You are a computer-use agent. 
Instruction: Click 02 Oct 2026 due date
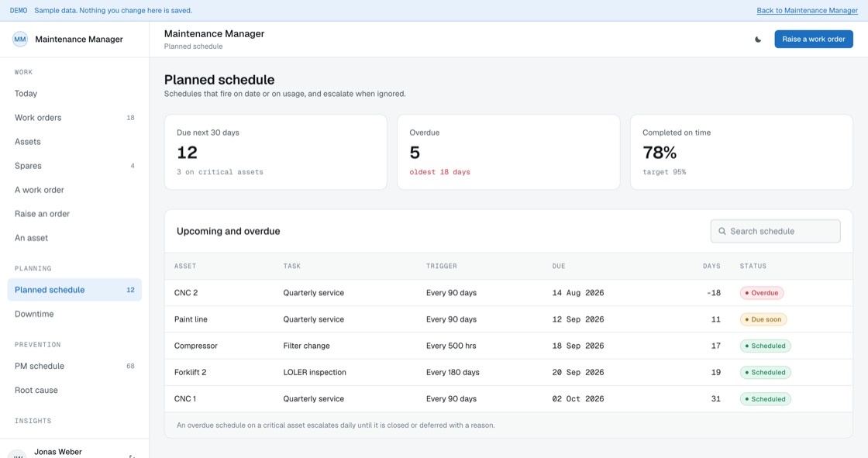578,399
